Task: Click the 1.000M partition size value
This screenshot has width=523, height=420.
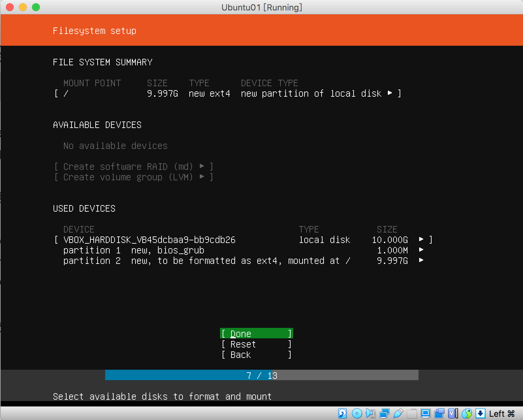Action: [392, 250]
